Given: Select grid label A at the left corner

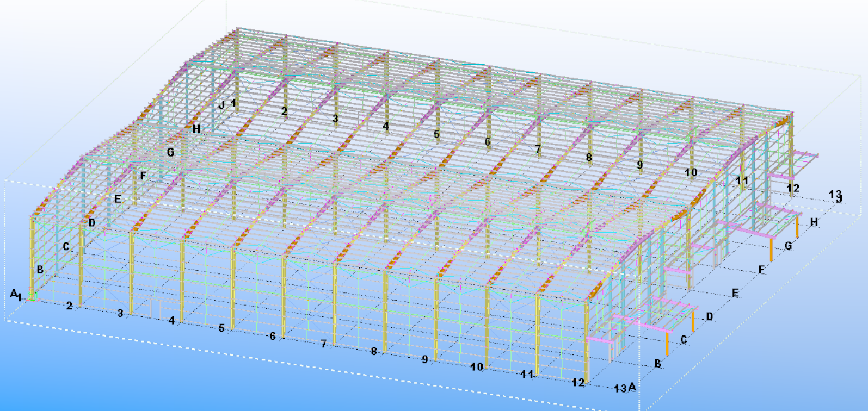Looking at the screenshot, I should pyautogui.click(x=13, y=294).
